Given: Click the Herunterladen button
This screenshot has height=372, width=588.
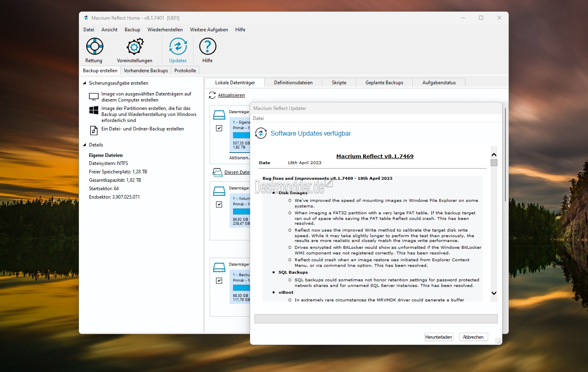Looking at the screenshot, I should pos(438,337).
